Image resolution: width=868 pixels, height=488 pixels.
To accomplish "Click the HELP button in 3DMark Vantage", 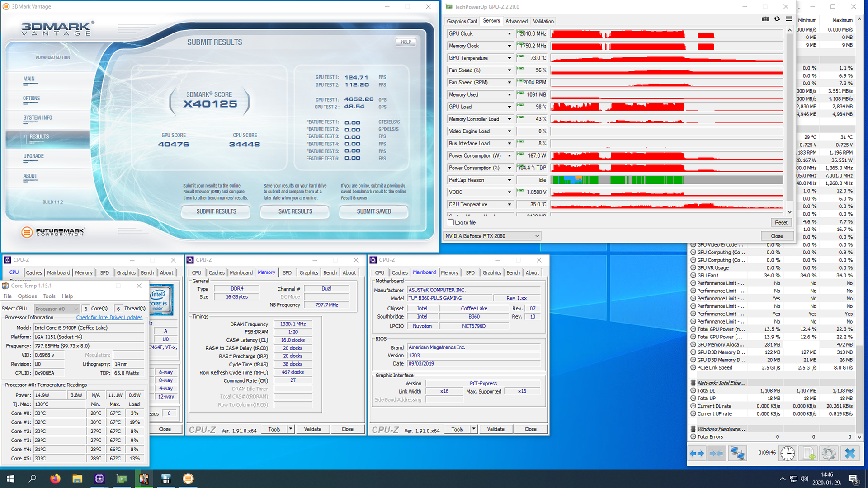I will pyautogui.click(x=406, y=42).
